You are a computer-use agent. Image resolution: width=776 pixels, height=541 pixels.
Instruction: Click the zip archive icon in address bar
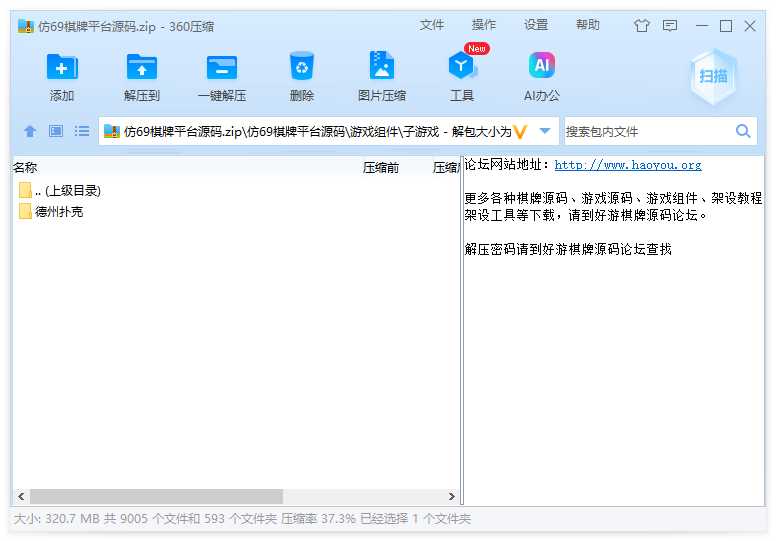click(112, 132)
